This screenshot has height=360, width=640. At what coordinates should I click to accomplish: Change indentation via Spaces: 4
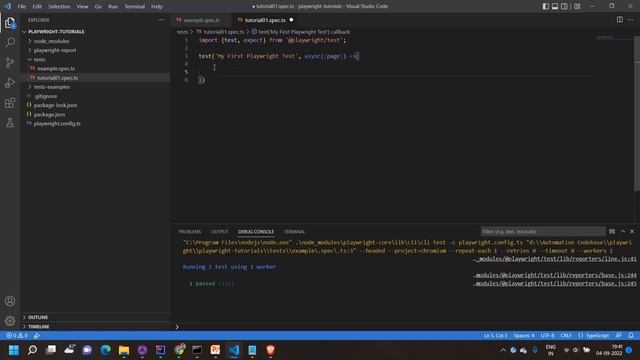(x=524, y=336)
